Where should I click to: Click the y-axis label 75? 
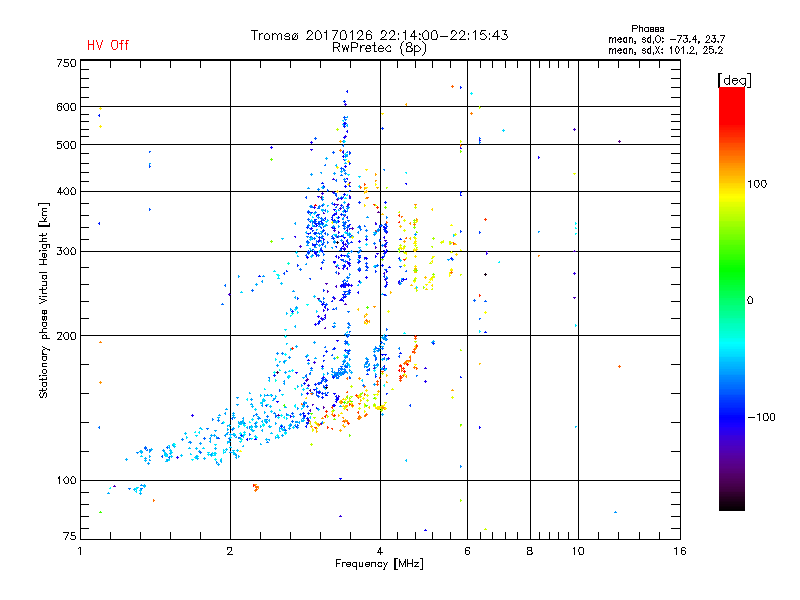pos(70,536)
